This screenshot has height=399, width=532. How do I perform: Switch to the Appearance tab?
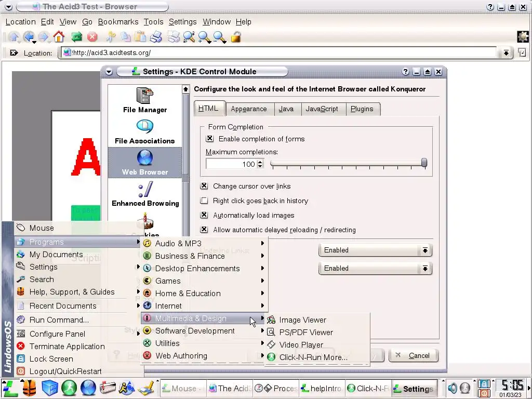(x=249, y=109)
